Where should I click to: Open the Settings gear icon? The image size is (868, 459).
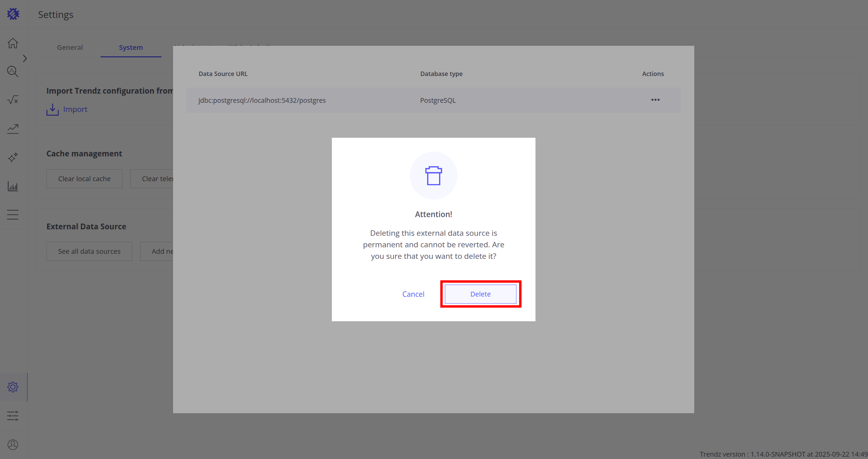coord(13,387)
